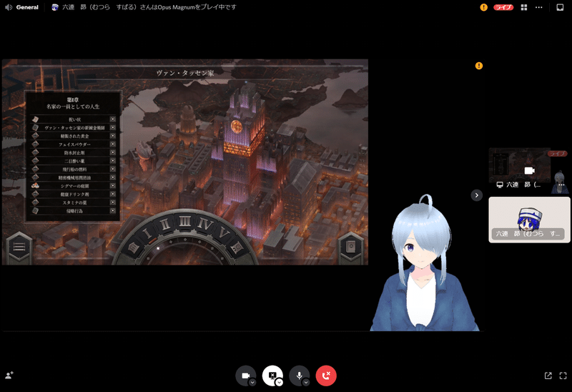The image size is (572, 392).
Task: Click the red ライブ badge in header
Action: [503, 7]
